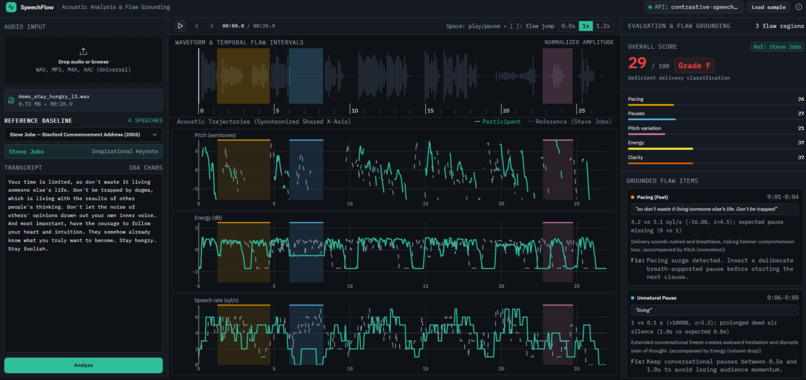Open the Unnatural Pause flaw item
This screenshot has width=806, height=380.
(x=715, y=334)
